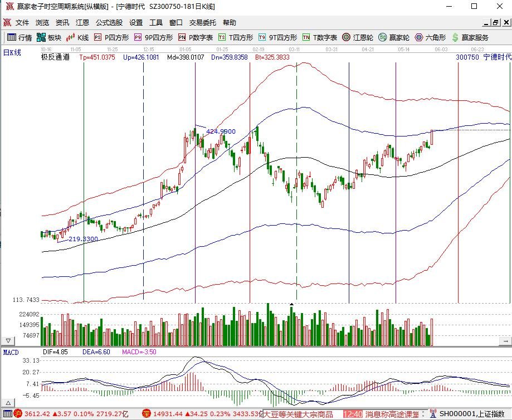This screenshot has width=512, height=420.
Task: Click the table icon in the status bar
Action: (7, 414)
